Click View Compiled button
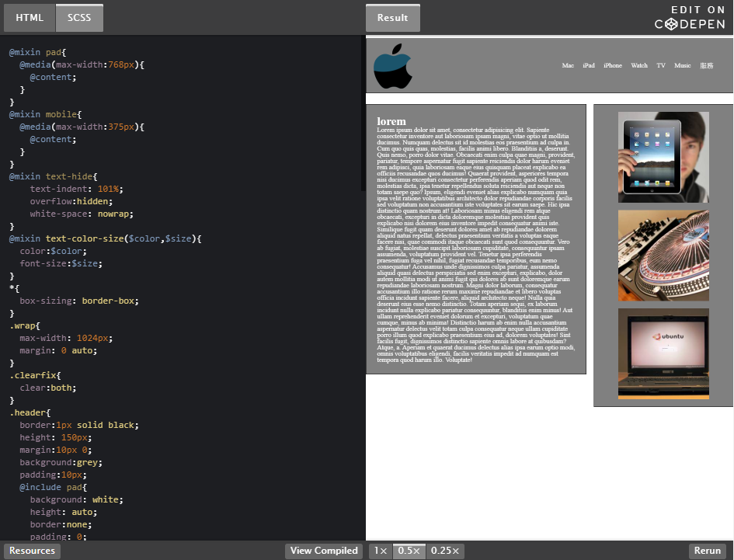Viewport: 734px width, 560px height. point(324,551)
